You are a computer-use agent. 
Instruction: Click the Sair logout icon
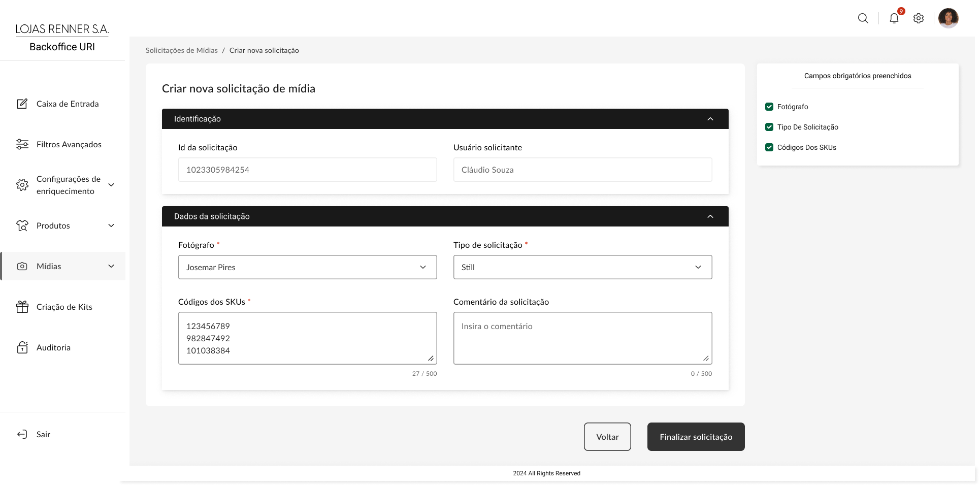(x=22, y=434)
